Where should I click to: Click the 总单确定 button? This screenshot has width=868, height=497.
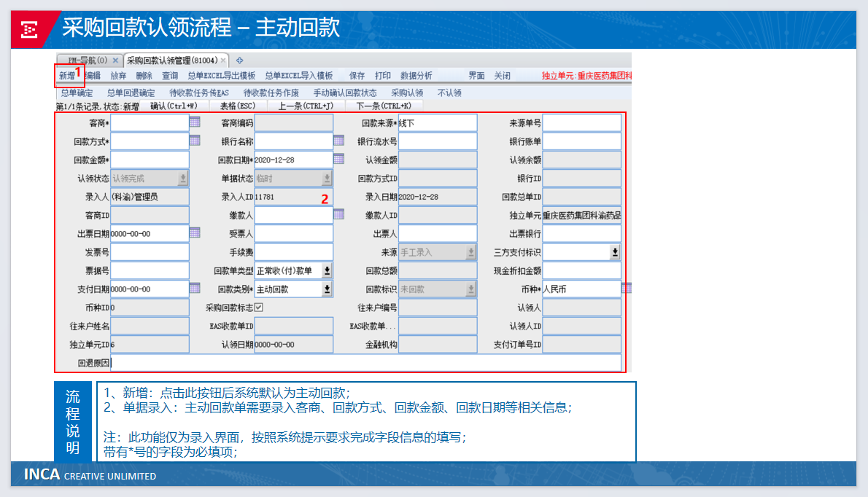click(77, 93)
